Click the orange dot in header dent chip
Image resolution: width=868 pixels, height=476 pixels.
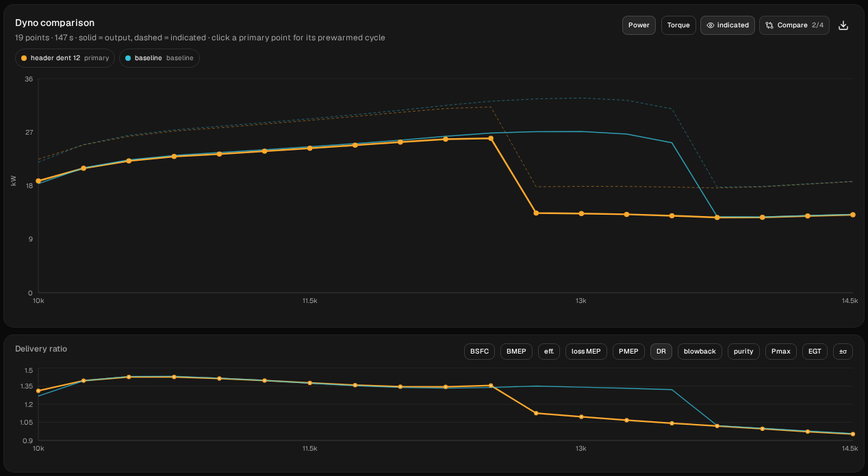pyautogui.click(x=24, y=58)
